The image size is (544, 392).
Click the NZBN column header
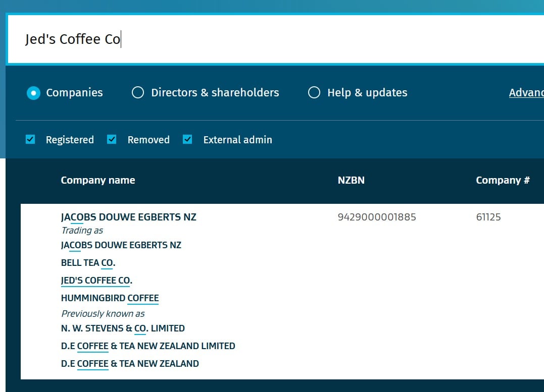click(x=351, y=180)
